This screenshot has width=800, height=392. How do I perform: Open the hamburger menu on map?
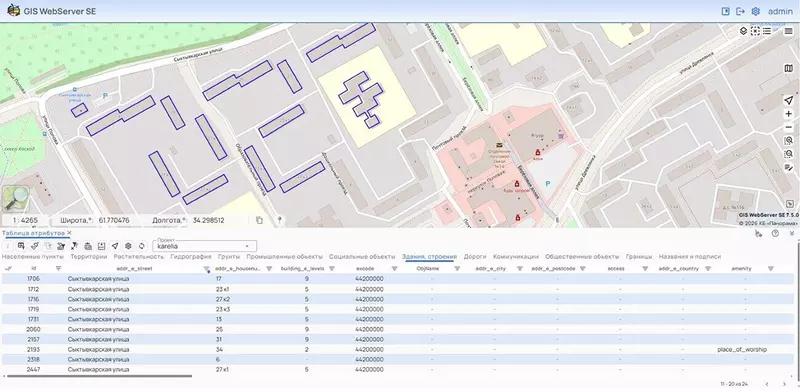[x=788, y=31]
